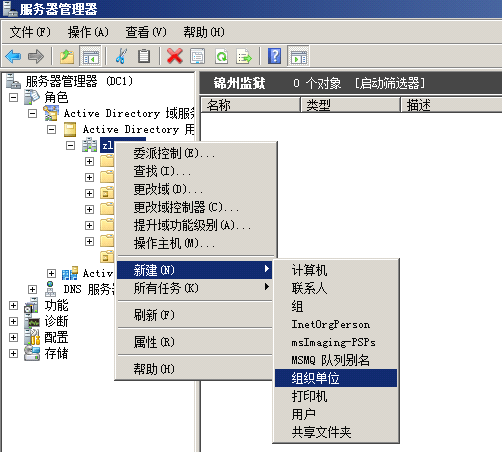This screenshot has height=452, width=502.
Task: Click the blue back arrow icon
Action: coord(13,56)
